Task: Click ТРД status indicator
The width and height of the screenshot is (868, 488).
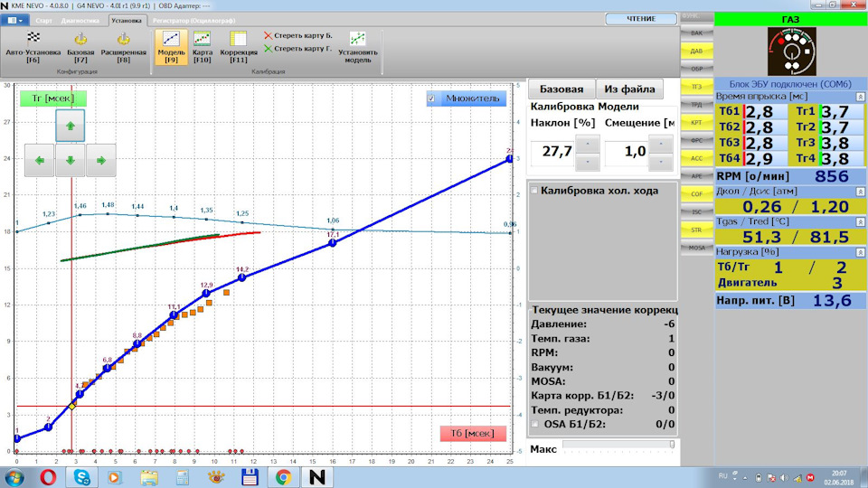Action: coord(696,105)
